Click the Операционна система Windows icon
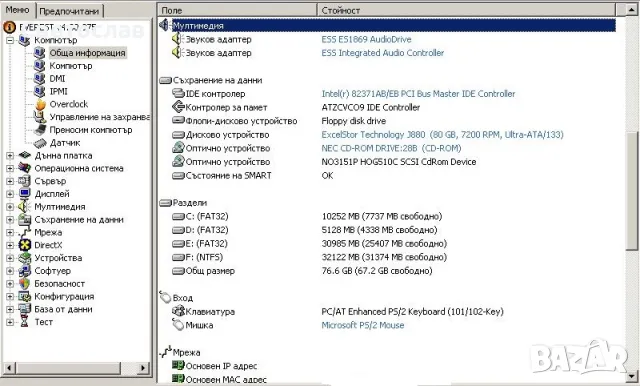640x386 pixels. coord(24,168)
